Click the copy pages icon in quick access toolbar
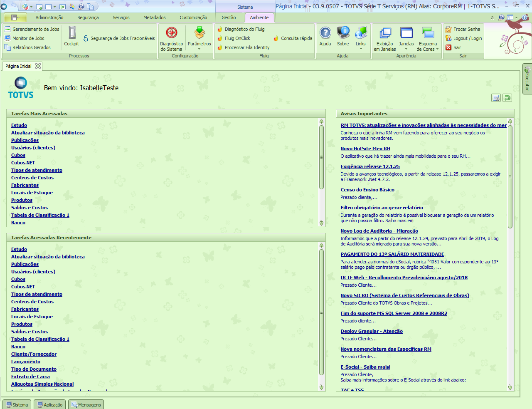 pos(90,7)
